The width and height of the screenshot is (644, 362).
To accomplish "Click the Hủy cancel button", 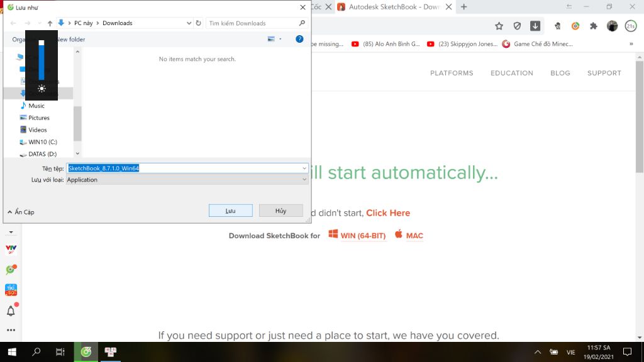I will [281, 211].
